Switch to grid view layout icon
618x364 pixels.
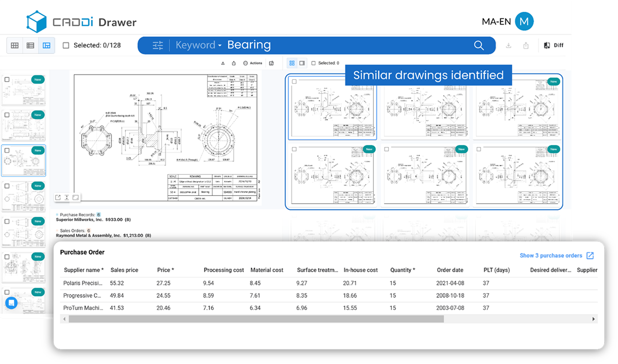tap(15, 45)
